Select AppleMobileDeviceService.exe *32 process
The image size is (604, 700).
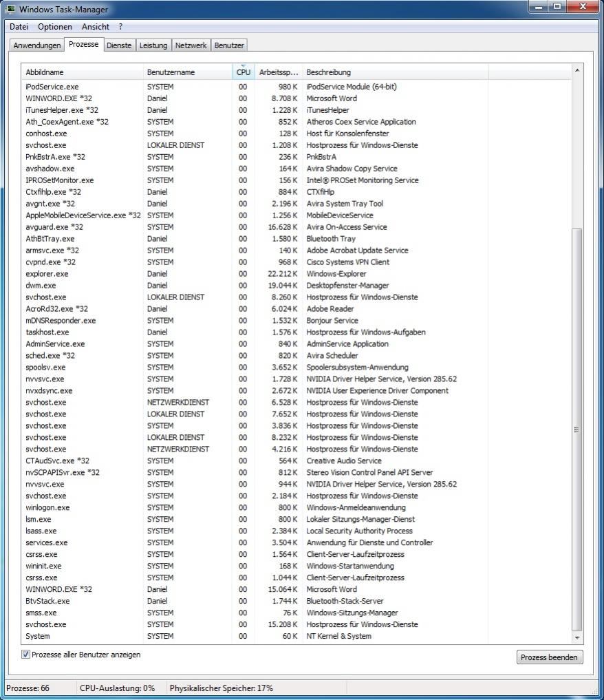click(296, 215)
